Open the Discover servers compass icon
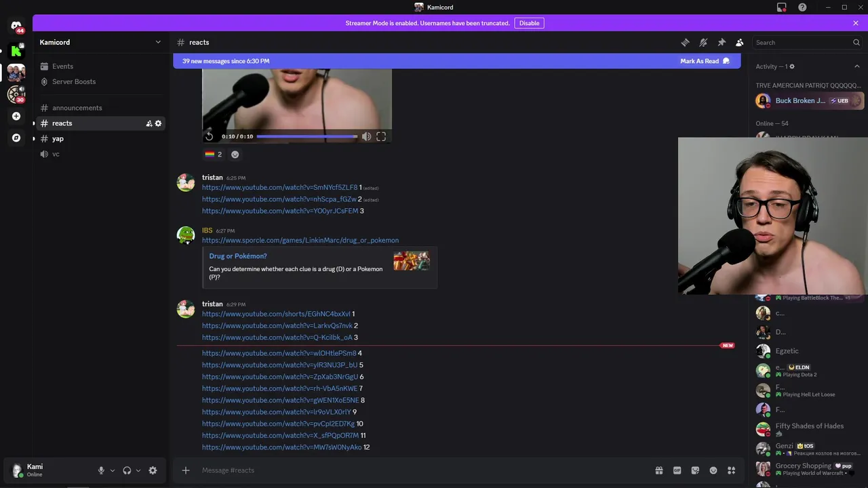This screenshot has height=488, width=868. (16, 138)
